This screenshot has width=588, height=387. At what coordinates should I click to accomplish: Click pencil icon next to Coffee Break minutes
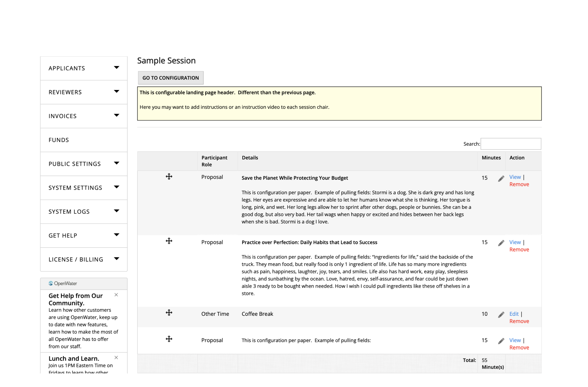(x=501, y=315)
